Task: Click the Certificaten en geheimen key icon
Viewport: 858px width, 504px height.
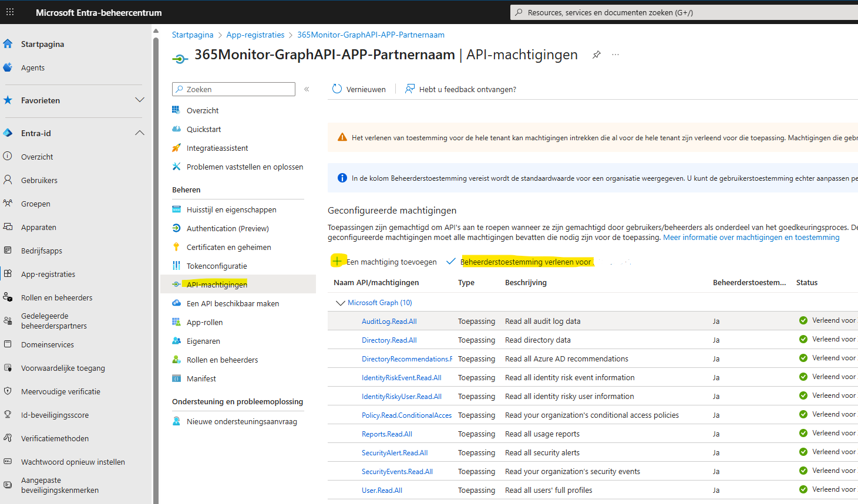Action: click(176, 247)
